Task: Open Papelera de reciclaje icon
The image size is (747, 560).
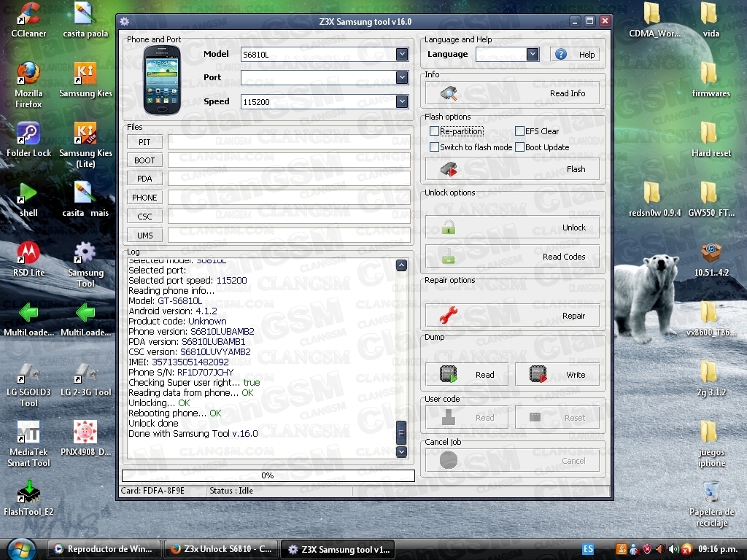Action: tap(711, 505)
